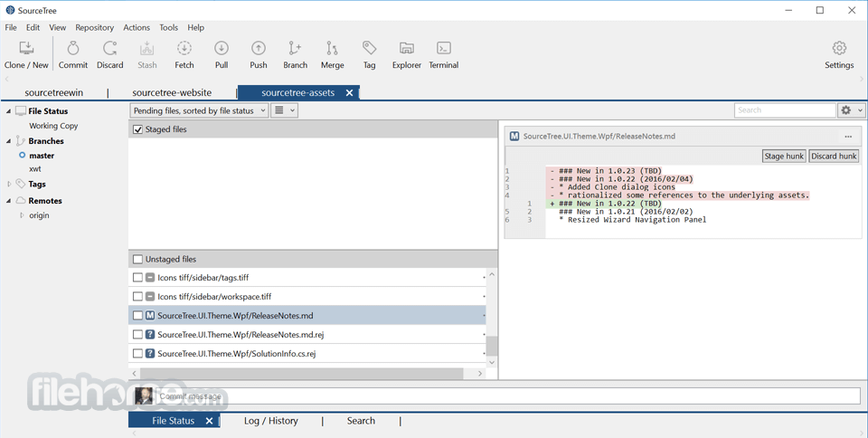Click modified icon beside ReleaseNotes.md file
Image resolution: width=868 pixels, height=438 pixels.
pos(150,316)
